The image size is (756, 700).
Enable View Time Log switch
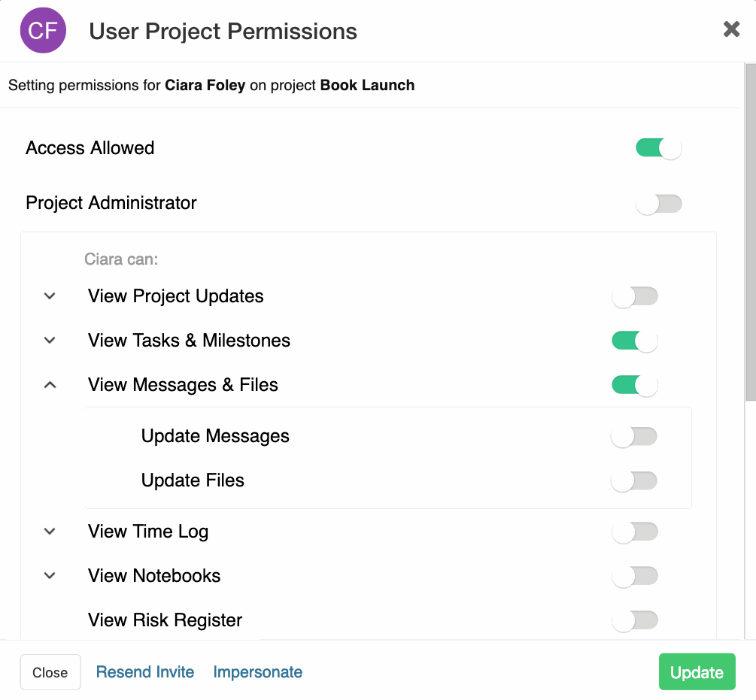pos(634,532)
